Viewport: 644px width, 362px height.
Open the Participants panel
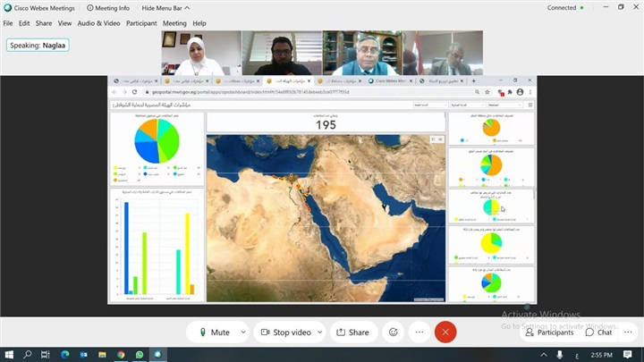(550, 332)
